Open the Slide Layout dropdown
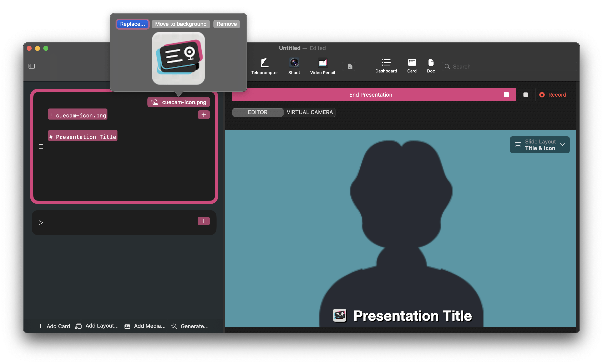 tap(540, 145)
